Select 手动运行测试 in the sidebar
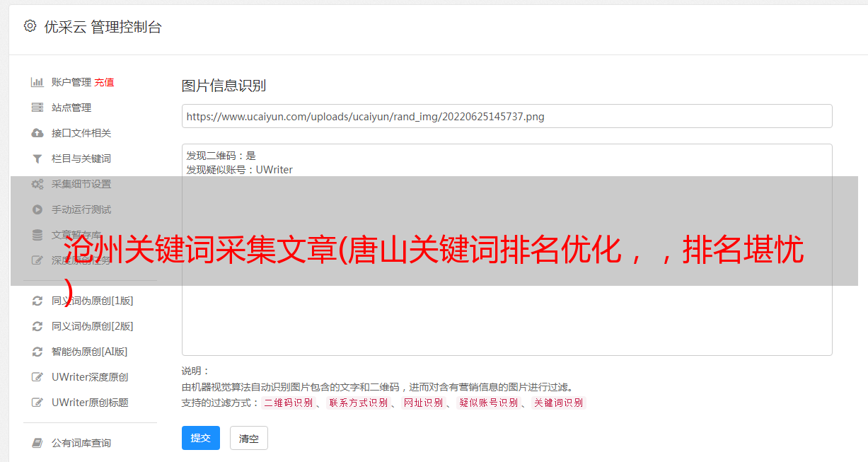Screen dimensions: 868x462 (81, 209)
